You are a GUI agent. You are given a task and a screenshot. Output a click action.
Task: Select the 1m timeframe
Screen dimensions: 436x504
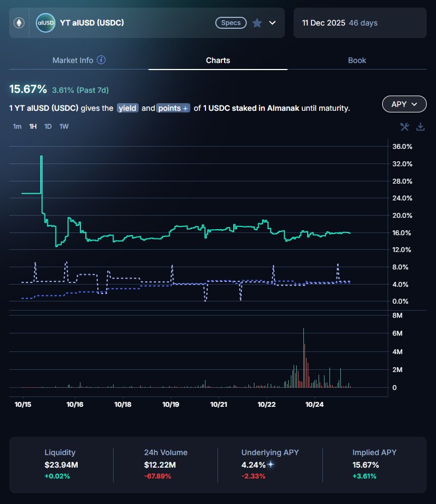click(17, 127)
